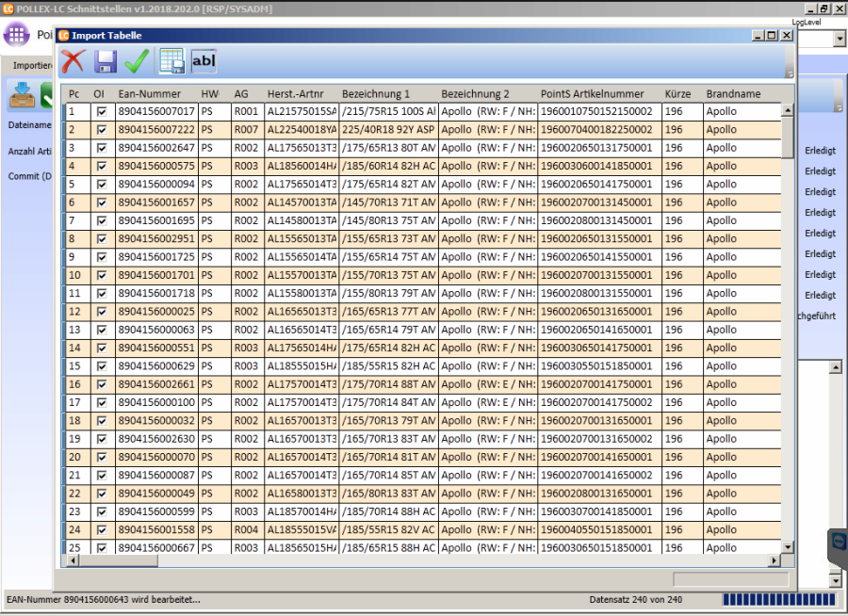Uncheck the checkbox in row 1
This screenshot has width=848, height=616.
(101, 111)
